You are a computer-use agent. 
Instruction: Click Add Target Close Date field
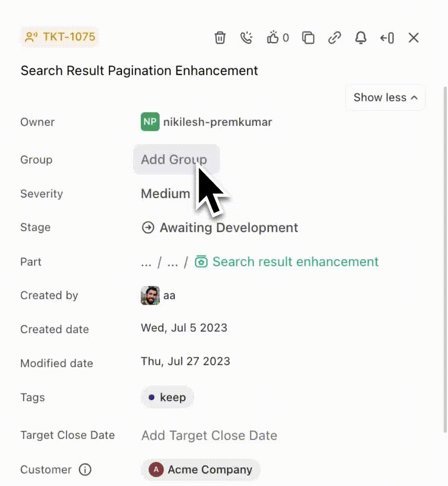[209, 436]
